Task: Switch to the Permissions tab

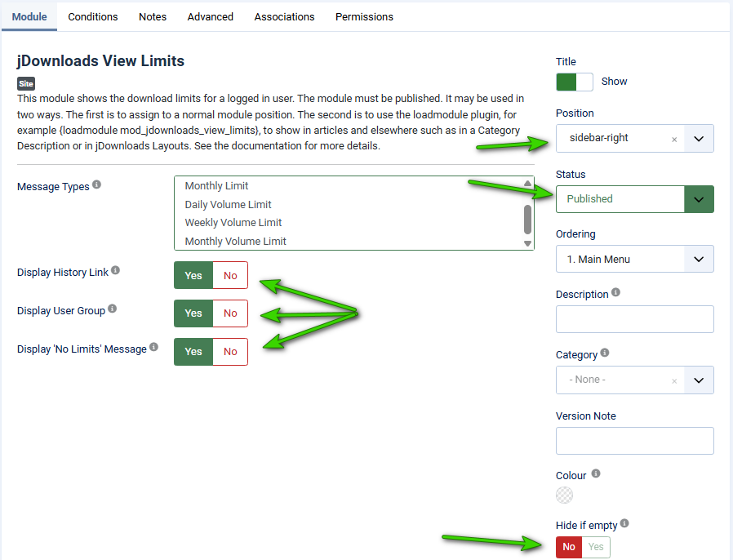Action: coord(364,17)
